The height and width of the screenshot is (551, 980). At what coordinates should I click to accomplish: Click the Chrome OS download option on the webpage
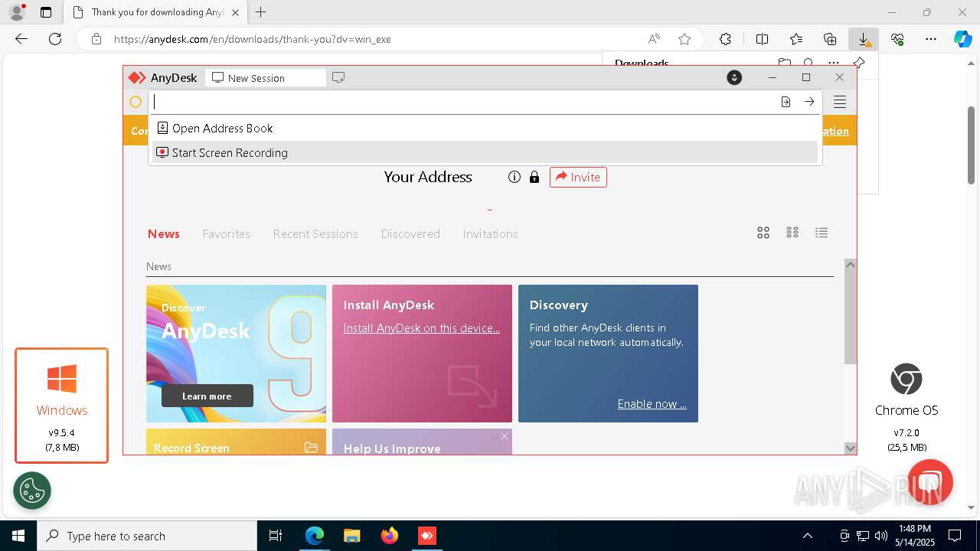[x=906, y=407]
